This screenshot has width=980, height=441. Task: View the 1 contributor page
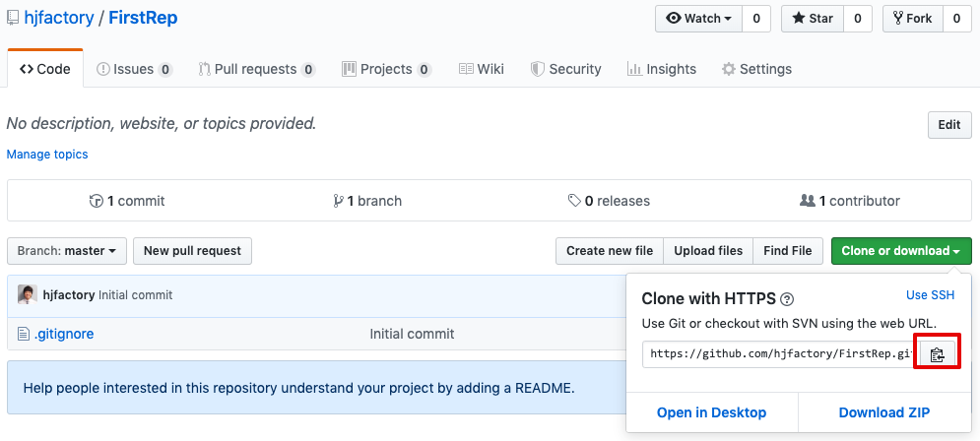tap(850, 201)
